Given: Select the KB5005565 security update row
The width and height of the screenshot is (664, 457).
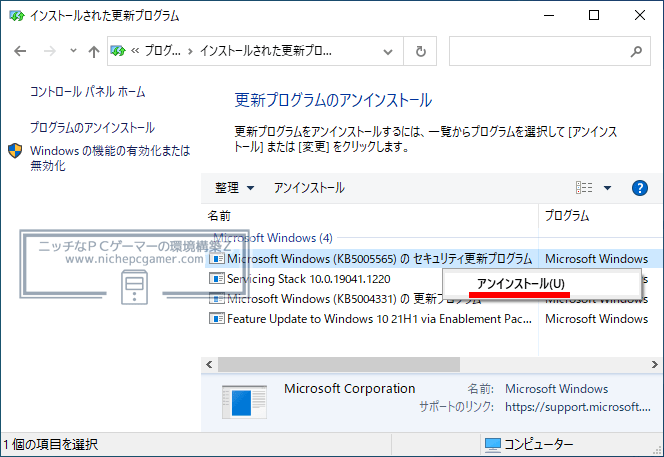Looking at the screenshot, I should click(x=434, y=258).
